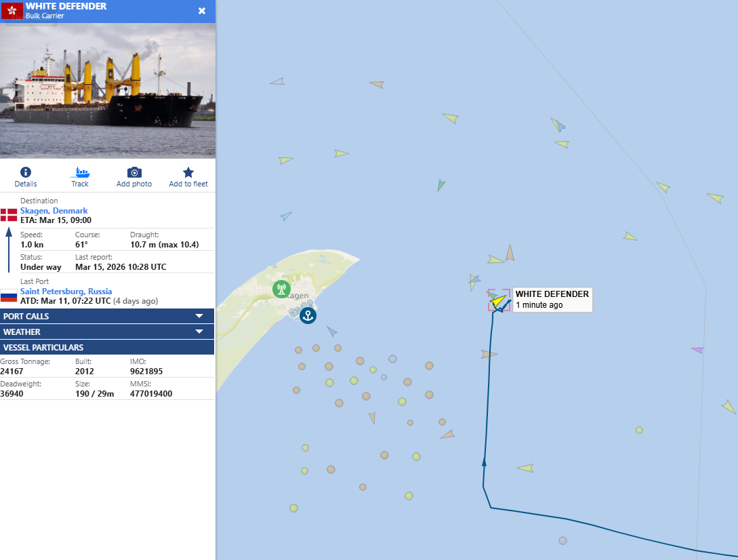Click the Denmark flag icon
The height and width of the screenshot is (560, 738).
click(9, 215)
